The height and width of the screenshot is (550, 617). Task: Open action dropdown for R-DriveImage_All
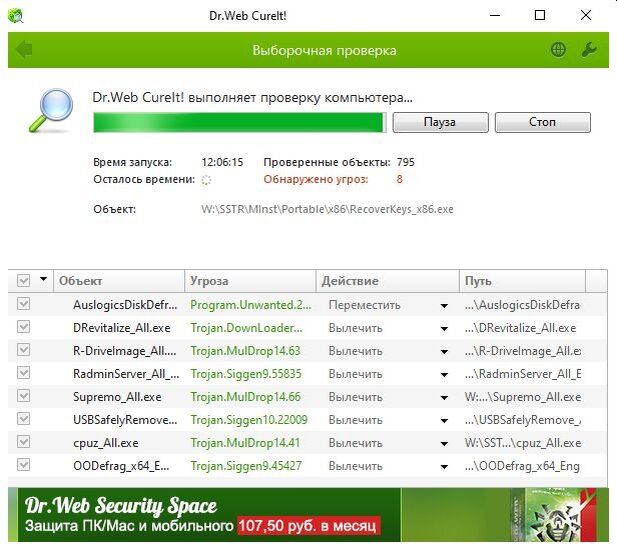click(444, 352)
